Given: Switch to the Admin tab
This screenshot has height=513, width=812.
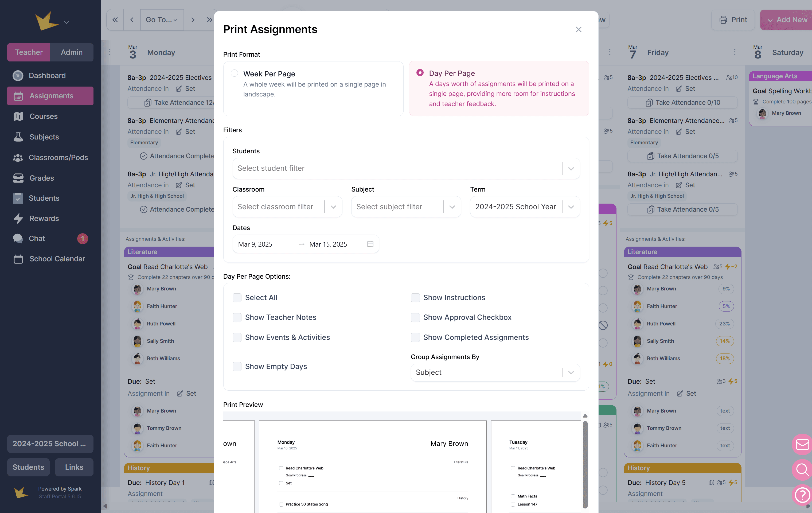Looking at the screenshot, I should coord(72,52).
